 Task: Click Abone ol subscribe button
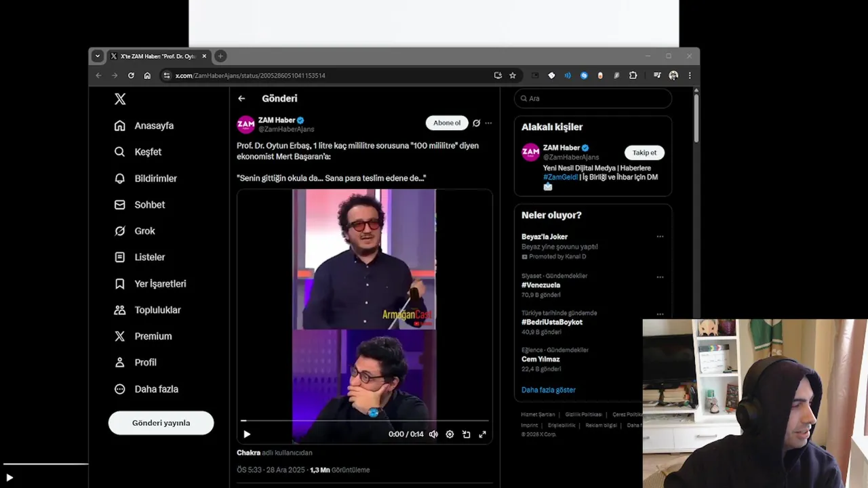[447, 123]
